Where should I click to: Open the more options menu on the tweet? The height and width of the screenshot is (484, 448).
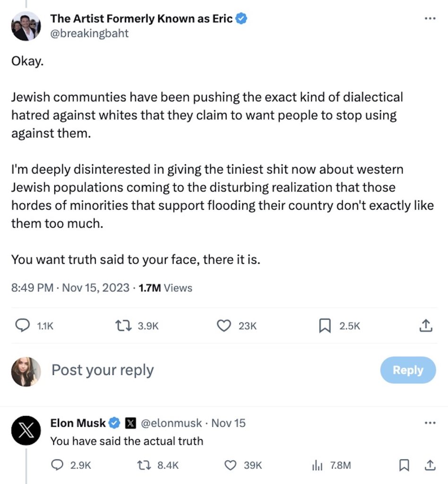pyautogui.click(x=430, y=18)
